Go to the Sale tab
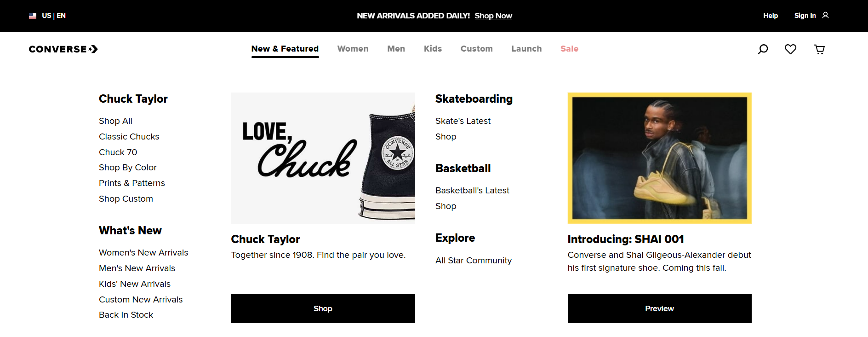The height and width of the screenshot is (337, 868). (569, 49)
